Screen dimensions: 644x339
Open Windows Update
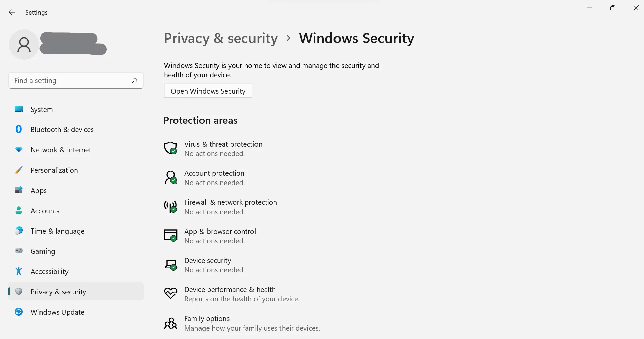pos(57,312)
